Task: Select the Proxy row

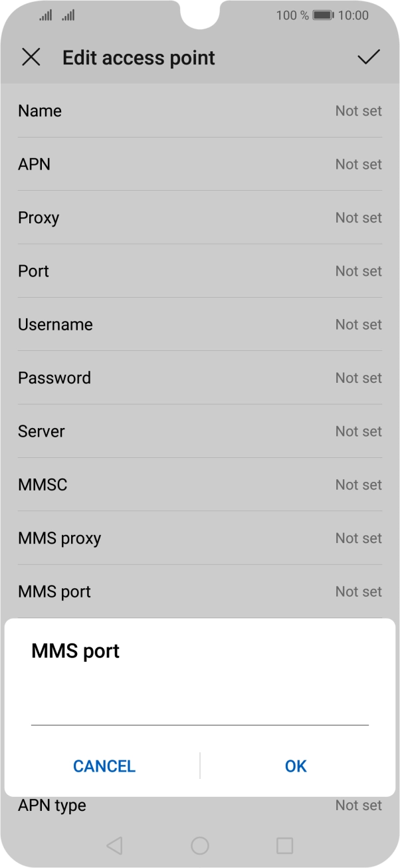Action: point(199,218)
